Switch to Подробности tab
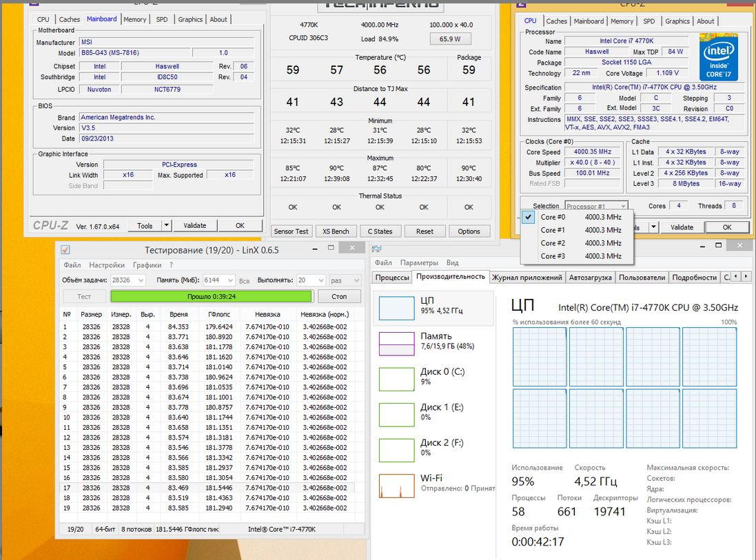This screenshot has width=756, height=560. coord(694,277)
